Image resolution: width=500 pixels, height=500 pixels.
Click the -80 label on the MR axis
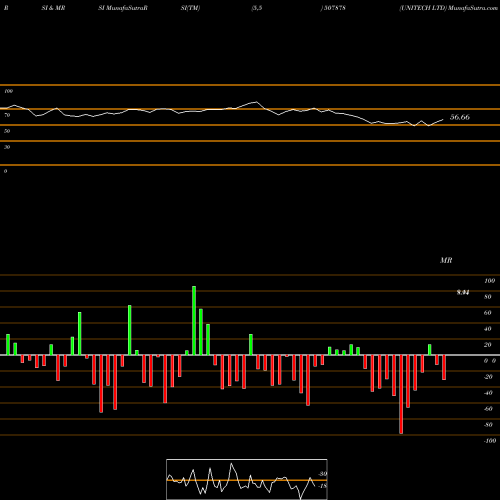coord(488,425)
